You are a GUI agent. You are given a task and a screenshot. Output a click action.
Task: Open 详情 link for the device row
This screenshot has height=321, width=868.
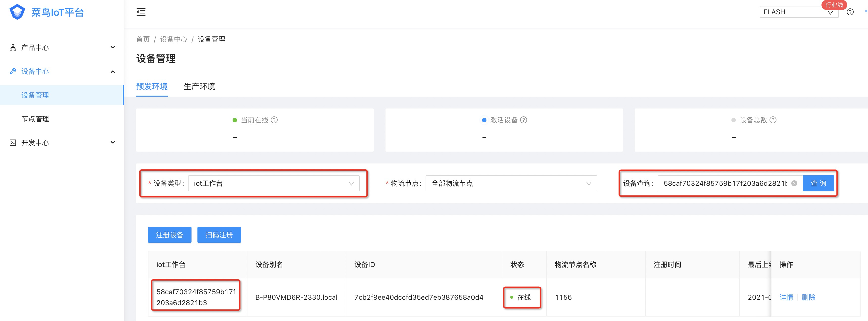786,297
